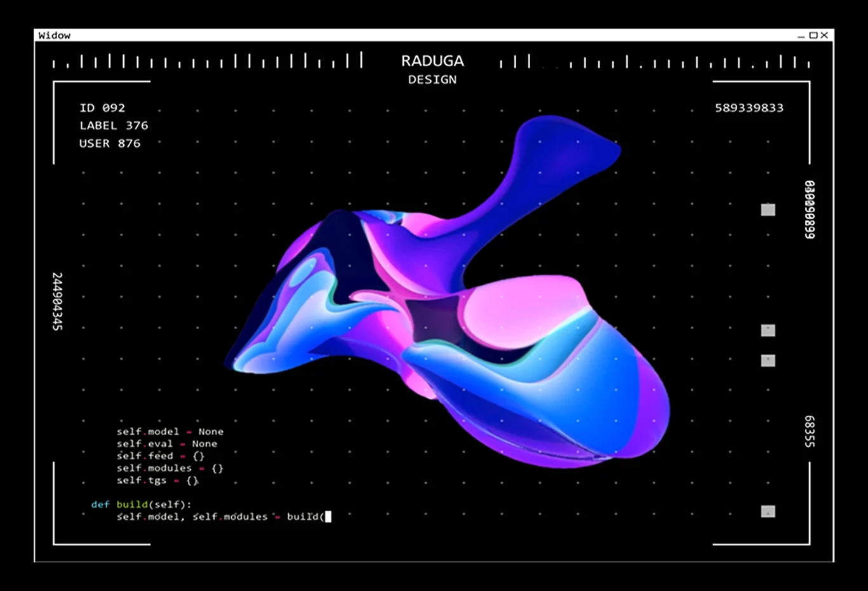Click the code line "self.model = None"
The image size is (868, 591).
point(170,431)
